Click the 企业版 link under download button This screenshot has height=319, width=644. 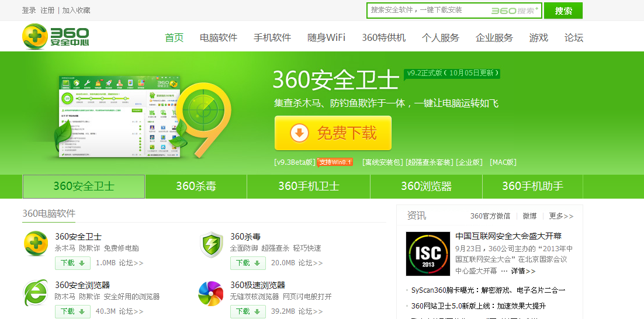[x=469, y=162]
